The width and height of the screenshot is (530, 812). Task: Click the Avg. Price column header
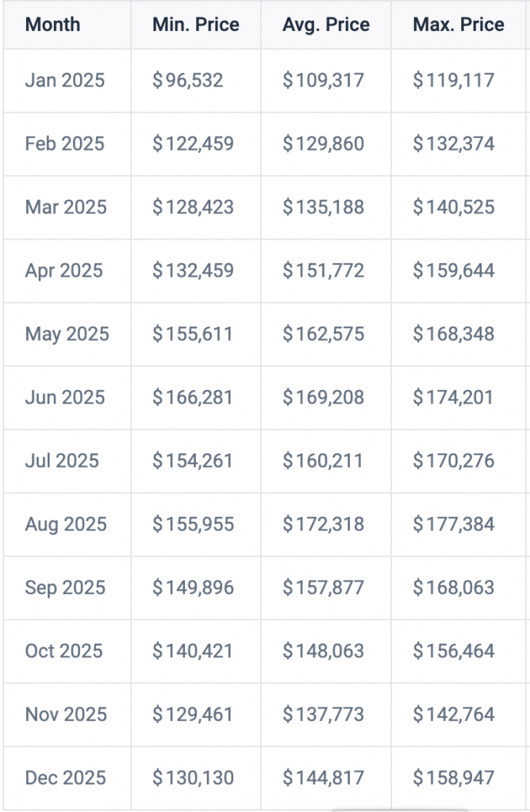coord(325,25)
